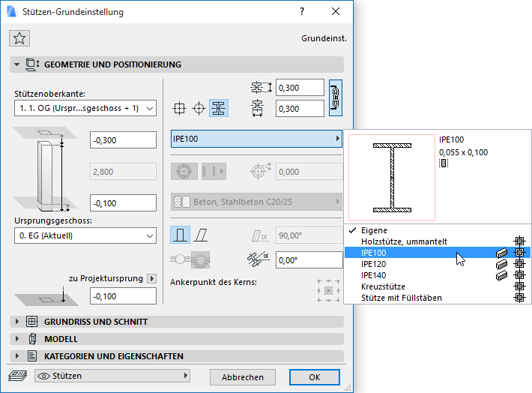Click column-use icon in IPE140 row

coord(519,274)
